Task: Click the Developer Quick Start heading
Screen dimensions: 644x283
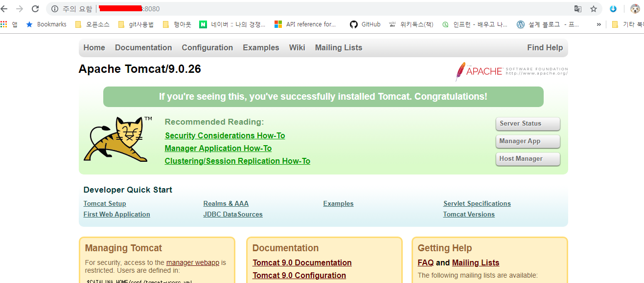Action: 128,190
